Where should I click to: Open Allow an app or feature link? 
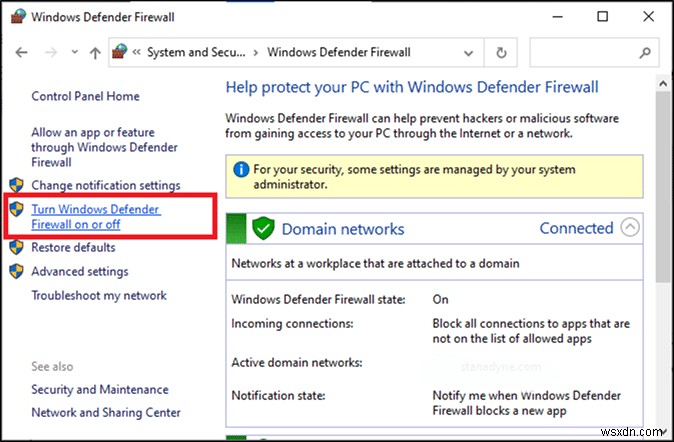pyautogui.click(x=105, y=147)
